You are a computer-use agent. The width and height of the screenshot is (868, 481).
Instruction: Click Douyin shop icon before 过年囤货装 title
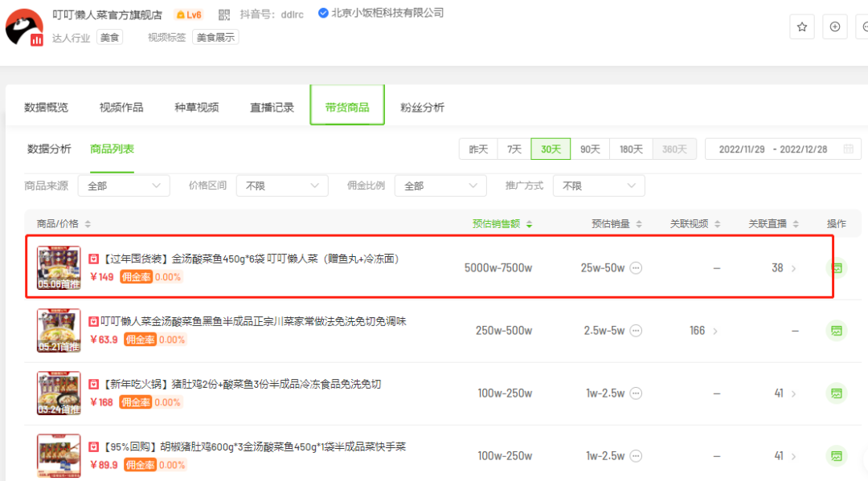[93, 259]
